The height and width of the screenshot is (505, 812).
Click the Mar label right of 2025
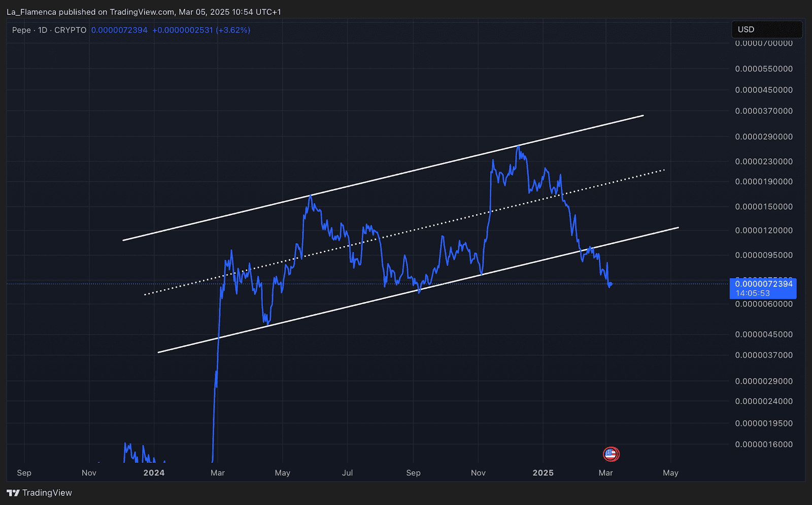click(x=605, y=473)
